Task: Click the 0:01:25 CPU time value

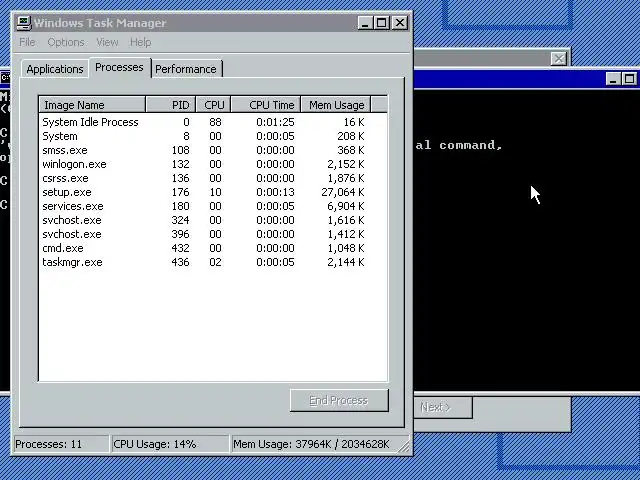Action: coord(275,122)
